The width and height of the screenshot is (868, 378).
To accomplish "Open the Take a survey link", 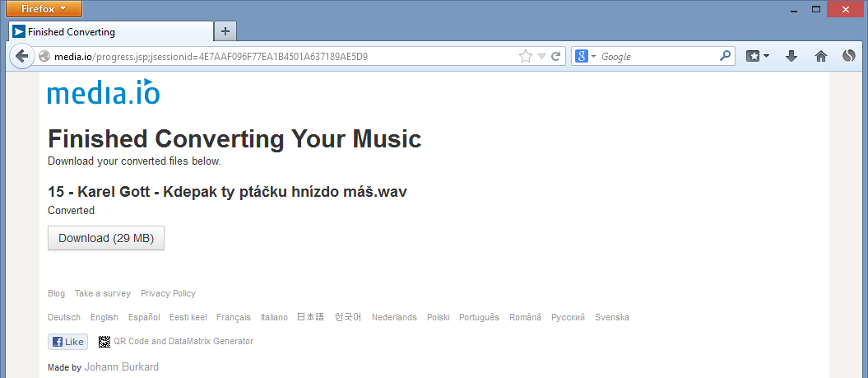I will tap(103, 293).
